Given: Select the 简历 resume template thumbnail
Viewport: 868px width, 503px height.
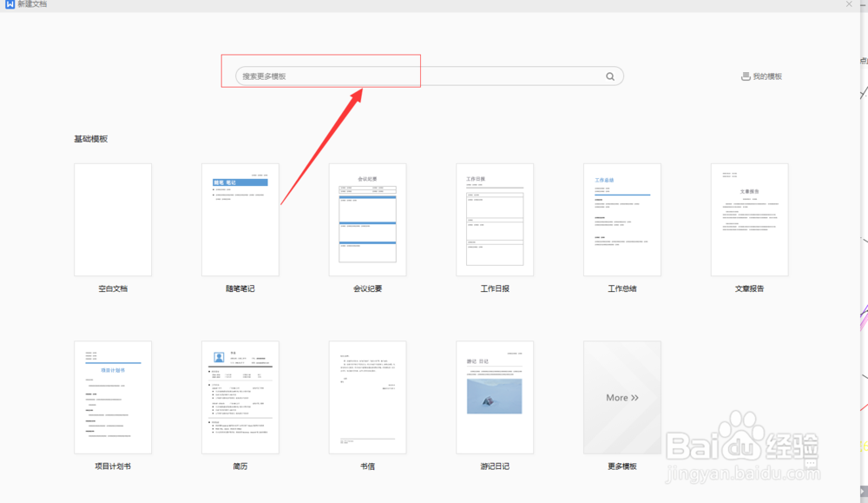Looking at the screenshot, I should coord(240,398).
